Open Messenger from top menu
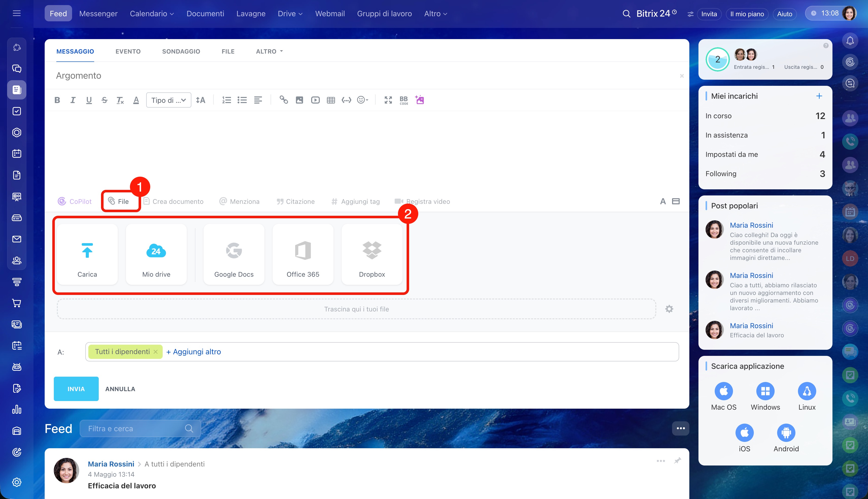 click(x=98, y=14)
